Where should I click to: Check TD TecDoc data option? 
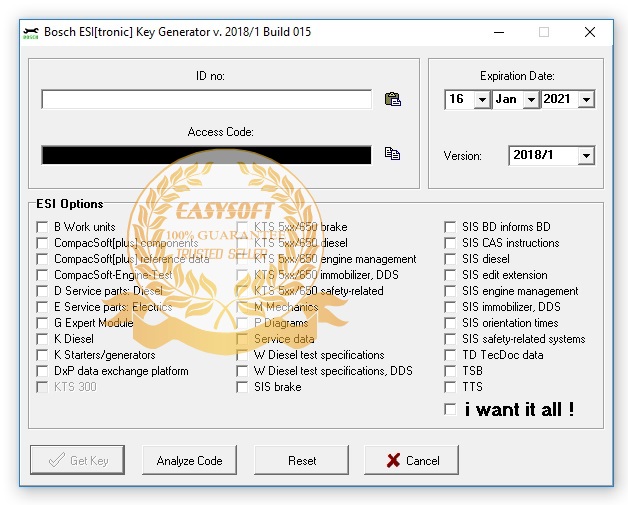coord(450,355)
